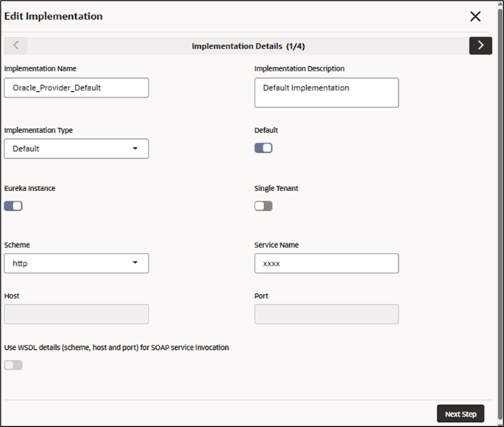Go to next step using right arrow
The width and height of the screenshot is (504, 427).
[480, 46]
